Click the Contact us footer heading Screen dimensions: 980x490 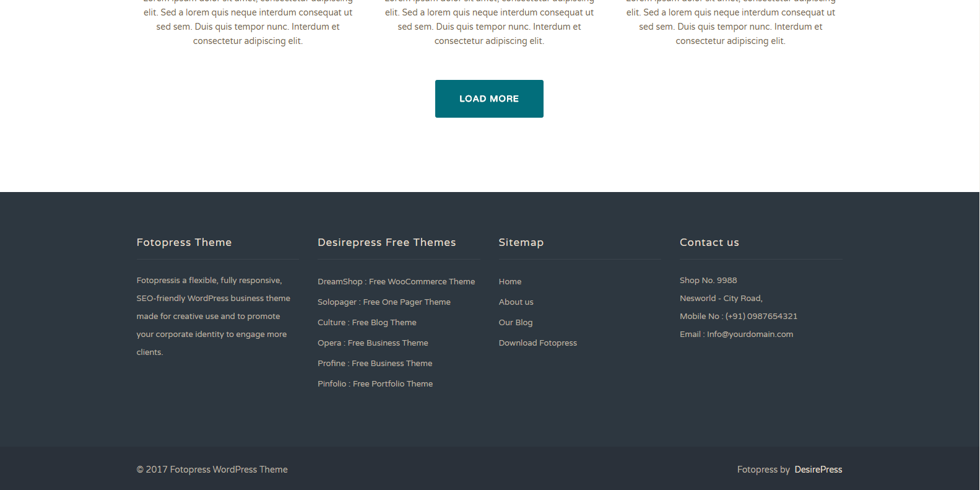[x=709, y=242]
